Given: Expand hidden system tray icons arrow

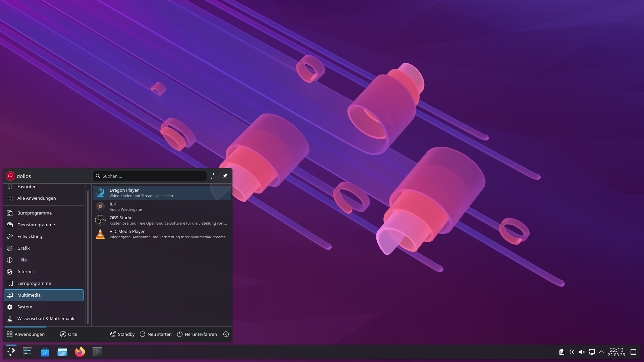Looking at the screenshot, I should click(x=601, y=352).
